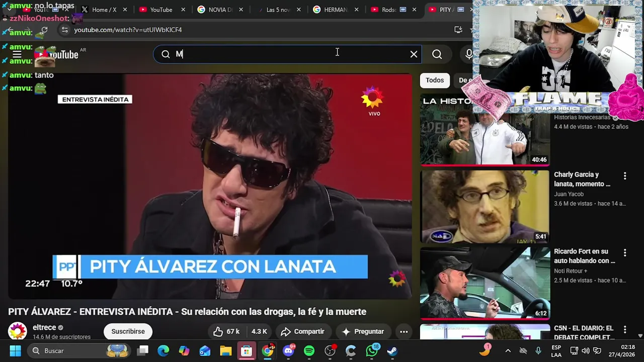
Task: Open the eltrece channel name link
Action: 44,327
